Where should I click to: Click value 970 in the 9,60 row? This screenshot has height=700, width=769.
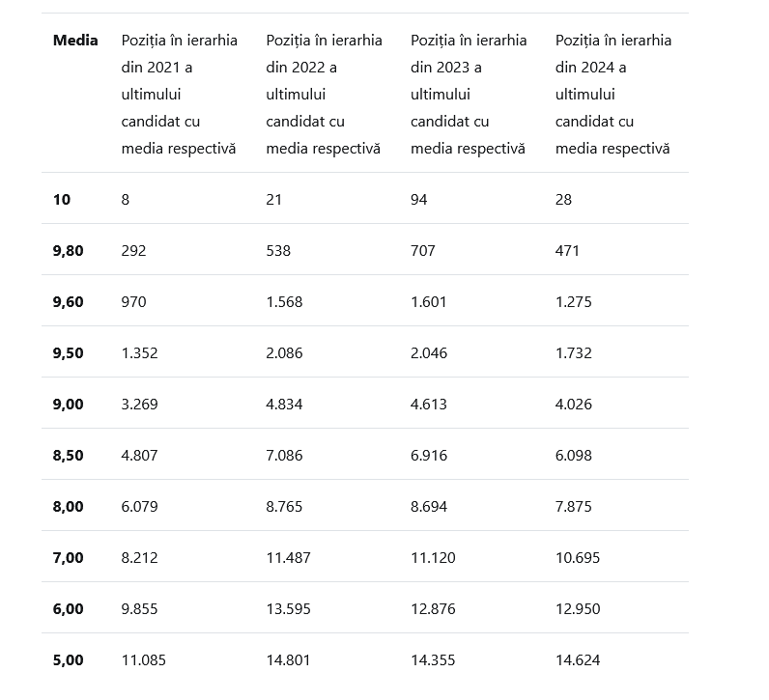coord(134,302)
